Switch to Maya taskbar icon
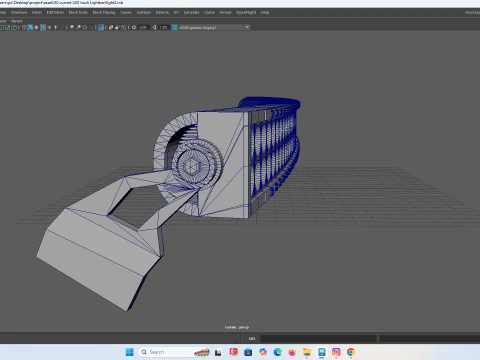 point(321,352)
